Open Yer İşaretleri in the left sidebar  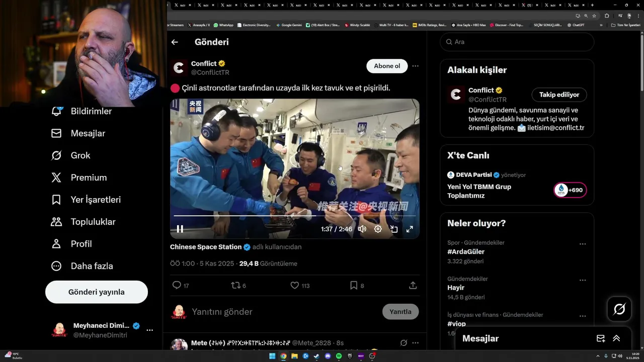pyautogui.click(x=86, y=200)
